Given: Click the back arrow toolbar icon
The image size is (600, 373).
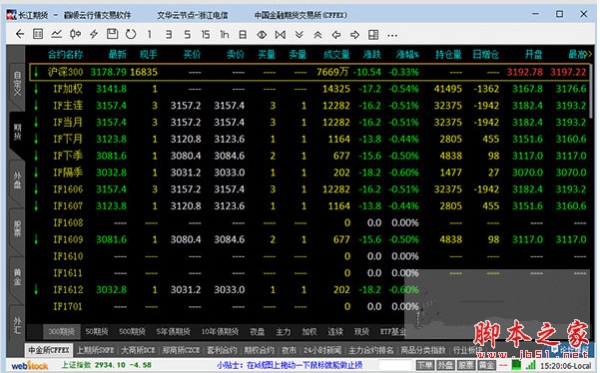Looking at the screenshot, I should coord(20,34).
